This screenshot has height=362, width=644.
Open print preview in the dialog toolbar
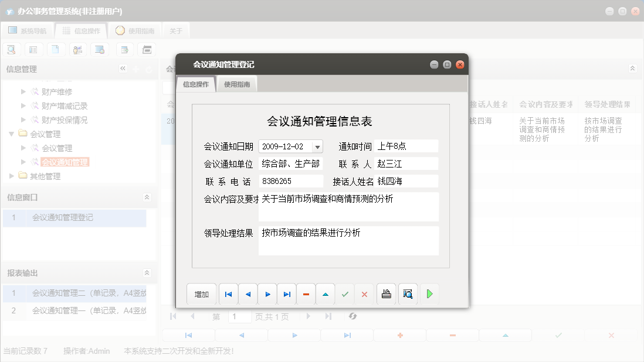pyautogui.click(x=407, y=294)
